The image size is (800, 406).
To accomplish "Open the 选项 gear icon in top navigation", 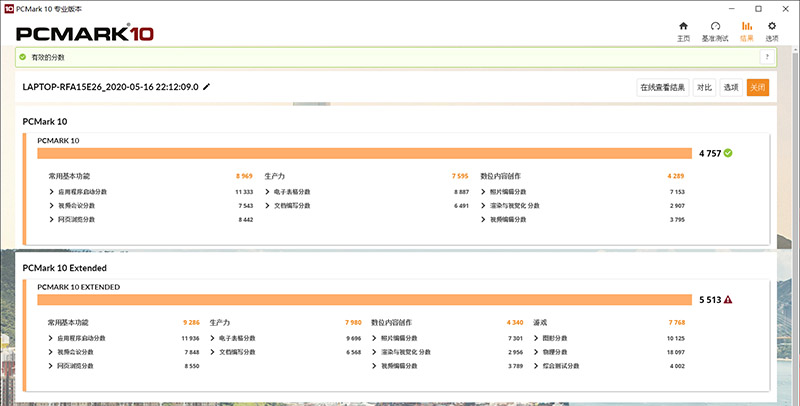I will (x=772, y=26).
